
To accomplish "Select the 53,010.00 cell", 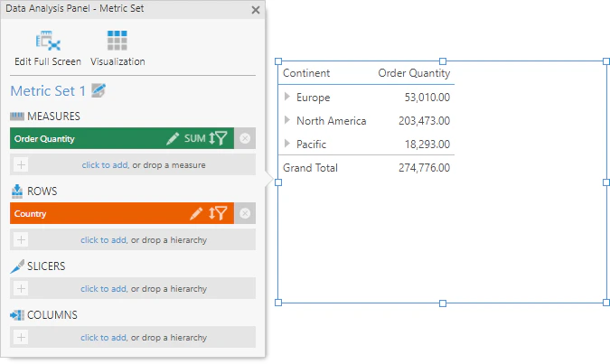I will tap(427, 98).
